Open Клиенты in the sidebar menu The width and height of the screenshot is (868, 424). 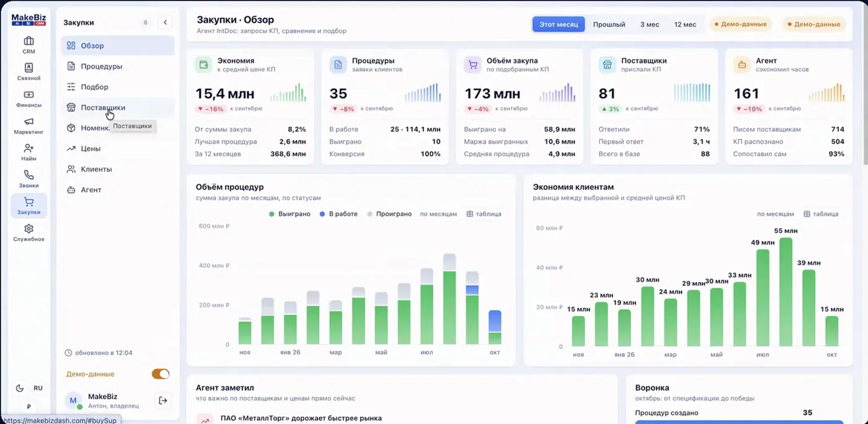118,169
